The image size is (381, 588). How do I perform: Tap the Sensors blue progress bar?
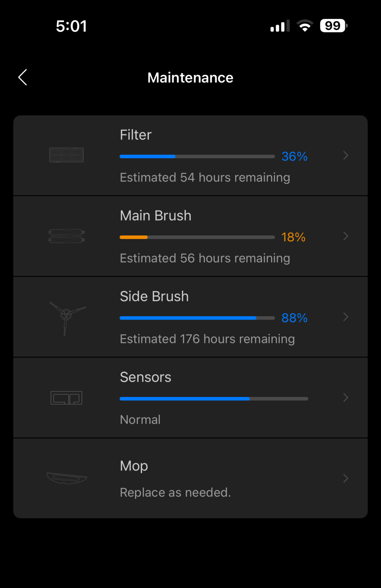coord(214,399)
